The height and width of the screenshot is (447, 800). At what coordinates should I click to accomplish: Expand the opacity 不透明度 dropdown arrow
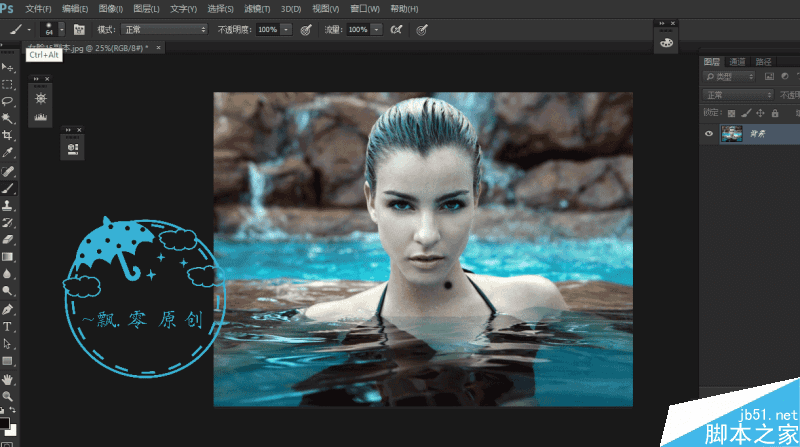[287, 30]
